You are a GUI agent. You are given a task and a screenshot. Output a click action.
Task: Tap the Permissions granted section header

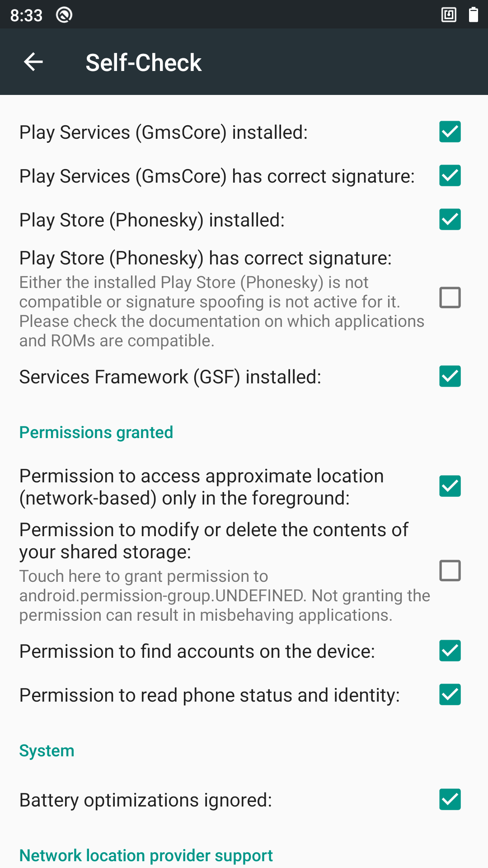click(x=96, y=432)
